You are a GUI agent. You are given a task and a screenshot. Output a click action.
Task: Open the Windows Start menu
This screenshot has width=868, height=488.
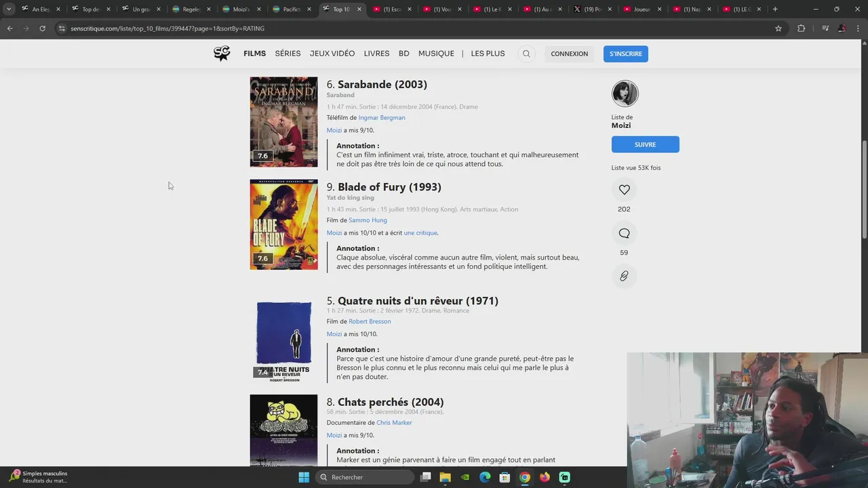[304, 477]
